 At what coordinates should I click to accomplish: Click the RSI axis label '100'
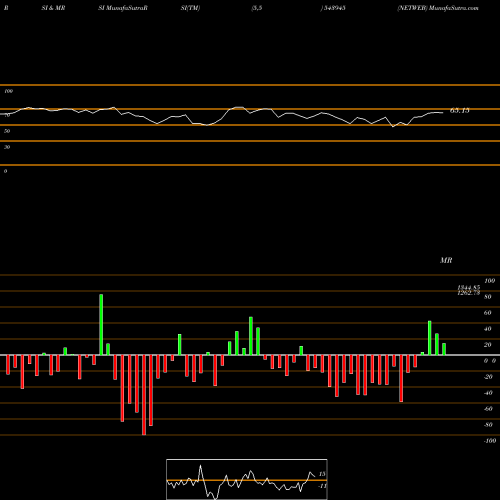tap(8, 91)
